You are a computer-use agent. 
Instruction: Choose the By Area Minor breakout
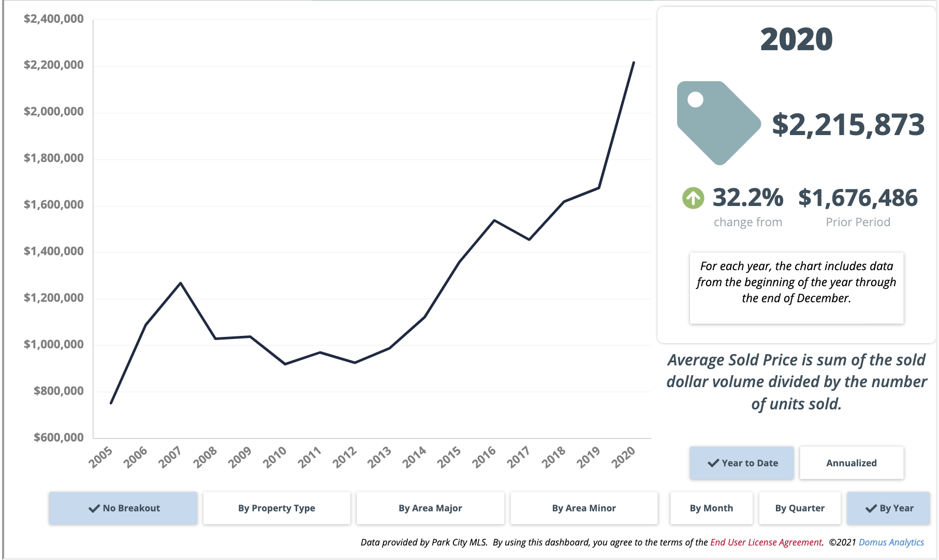[584, 508]
